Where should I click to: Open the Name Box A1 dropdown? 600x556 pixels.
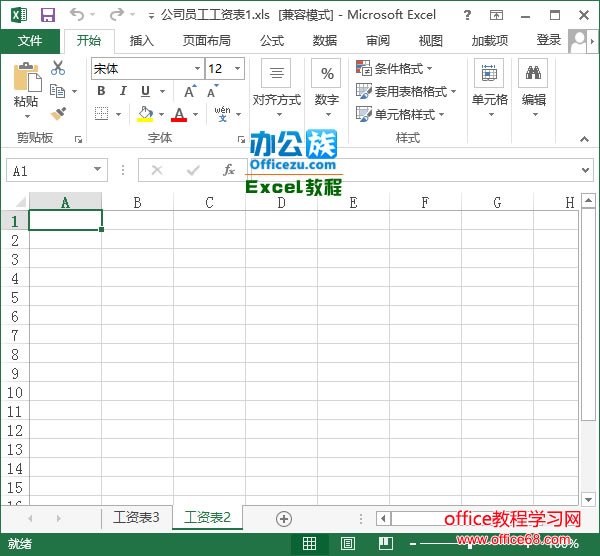[x=98, y=169]
